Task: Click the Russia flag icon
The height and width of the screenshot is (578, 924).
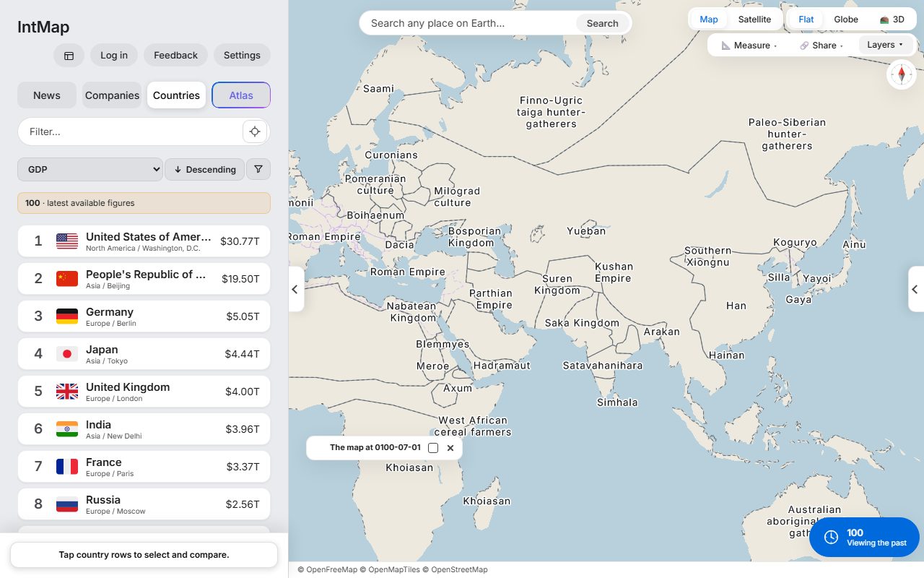Action: tap(67, 504)
